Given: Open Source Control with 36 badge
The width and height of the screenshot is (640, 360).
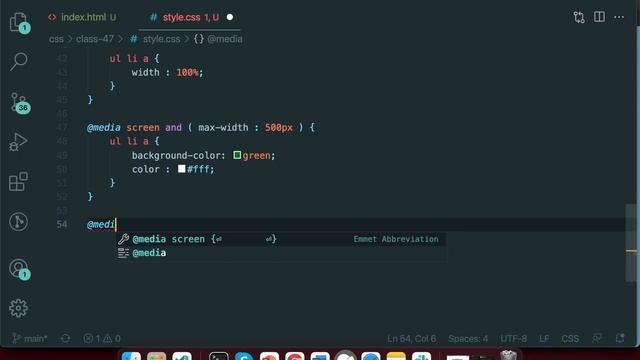Looking at the screenshot, I should 19,102.
